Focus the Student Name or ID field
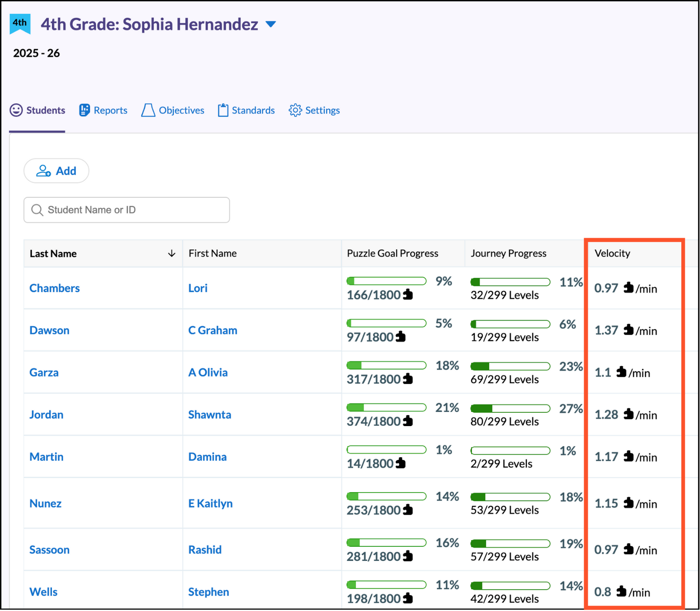 [133, 210]
